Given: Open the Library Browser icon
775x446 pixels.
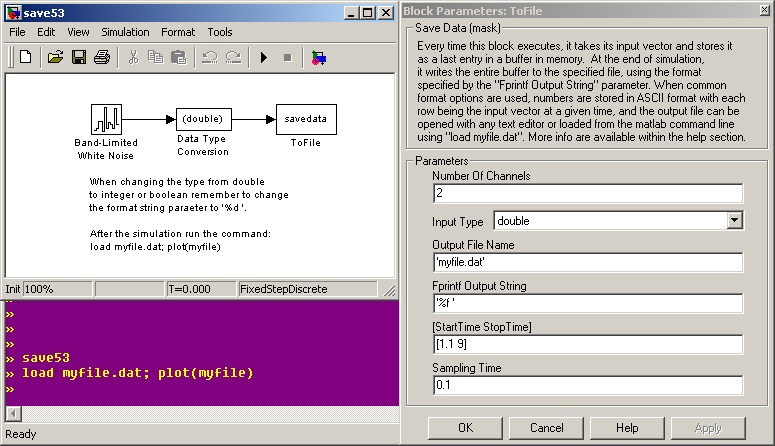Looking at the screenshot, I should click(319, 58).
